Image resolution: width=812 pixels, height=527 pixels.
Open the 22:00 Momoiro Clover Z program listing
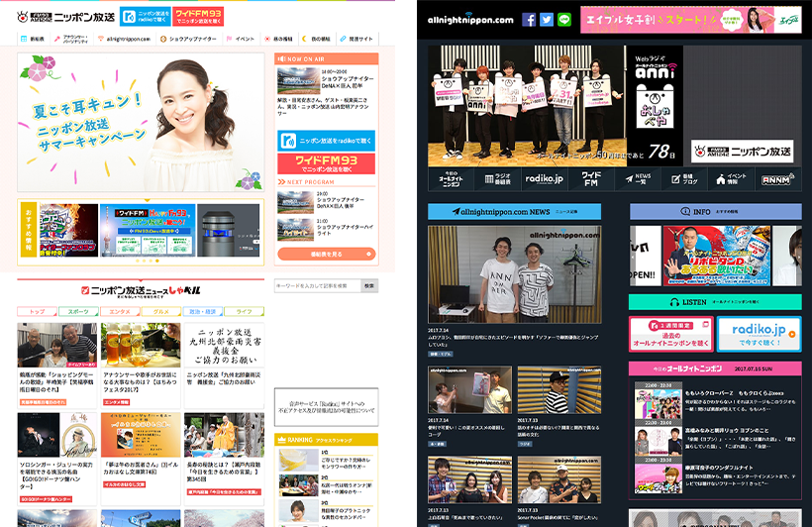click(x=715, y=400)
